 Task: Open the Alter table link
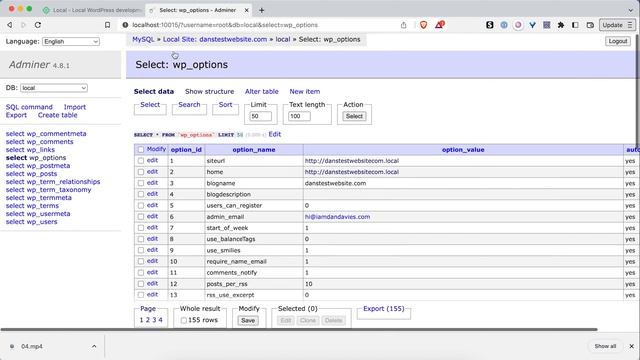coord(262,91)
